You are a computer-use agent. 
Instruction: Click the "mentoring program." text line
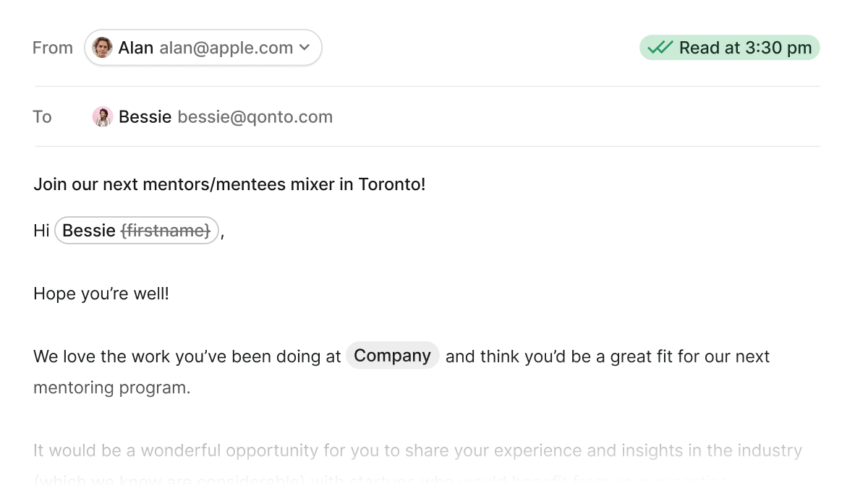[x=112, y=388]
